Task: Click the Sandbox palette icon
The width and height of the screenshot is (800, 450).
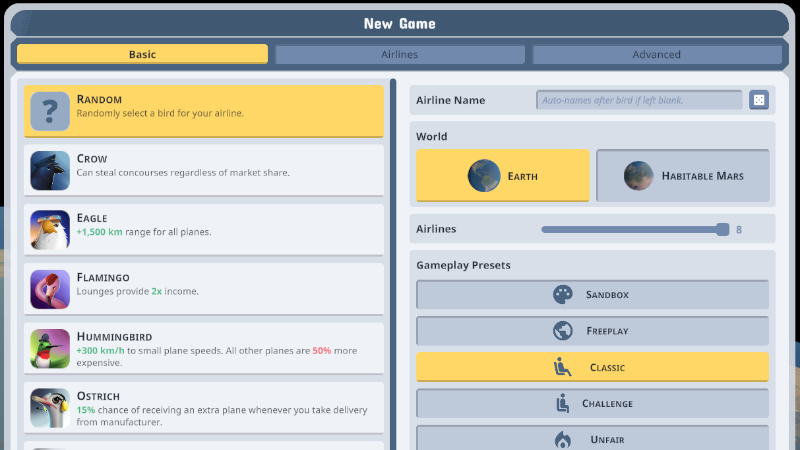Action: [563, 294]
